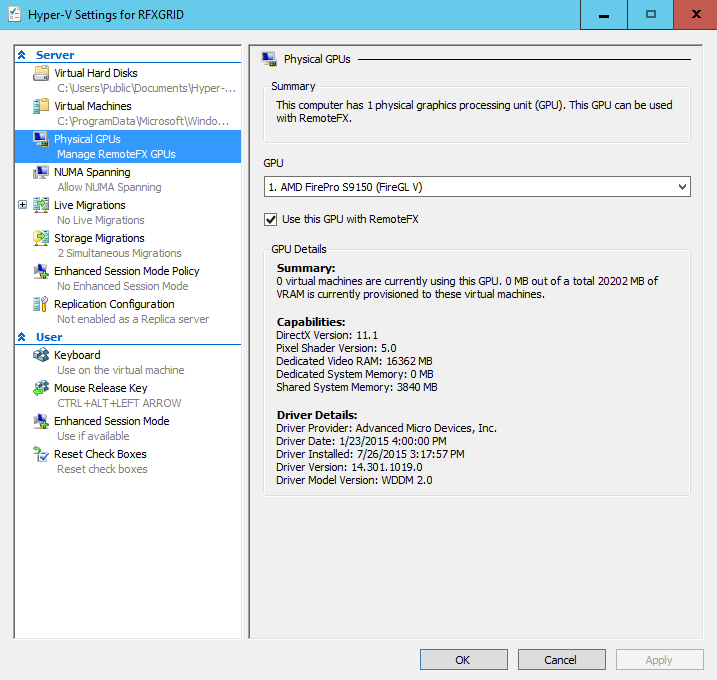
Task: Click the Hyper-V Settings title bar icon
Action: pos(15,15)
